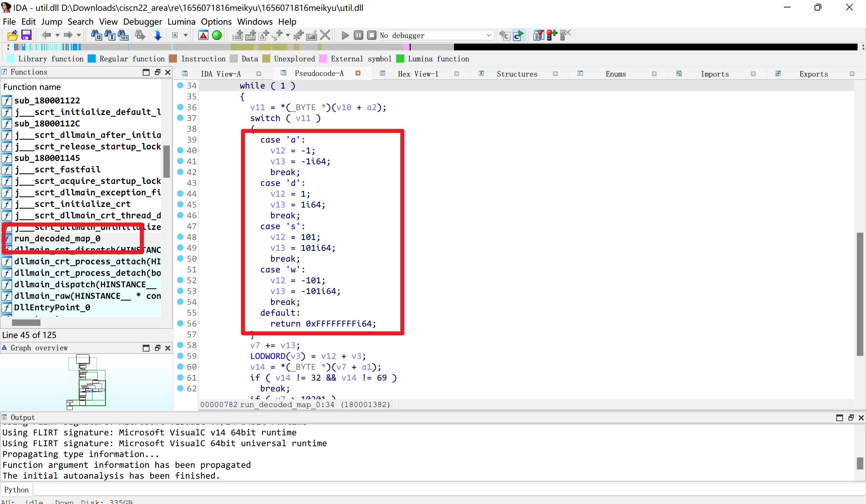
Task: Click the blue down-arrow jump icon
Action: coord(158,35)
